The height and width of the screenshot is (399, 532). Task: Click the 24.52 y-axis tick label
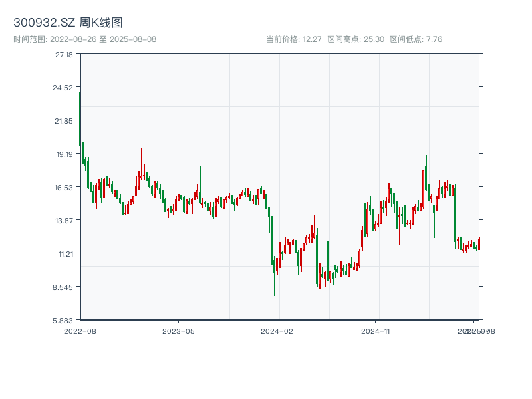pyautogui.click(x=65, y=88)
